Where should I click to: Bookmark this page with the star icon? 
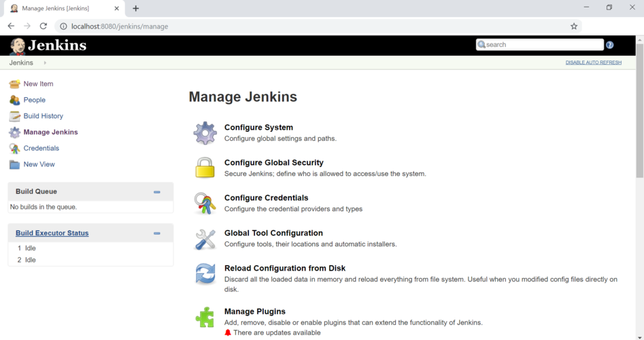574,27
